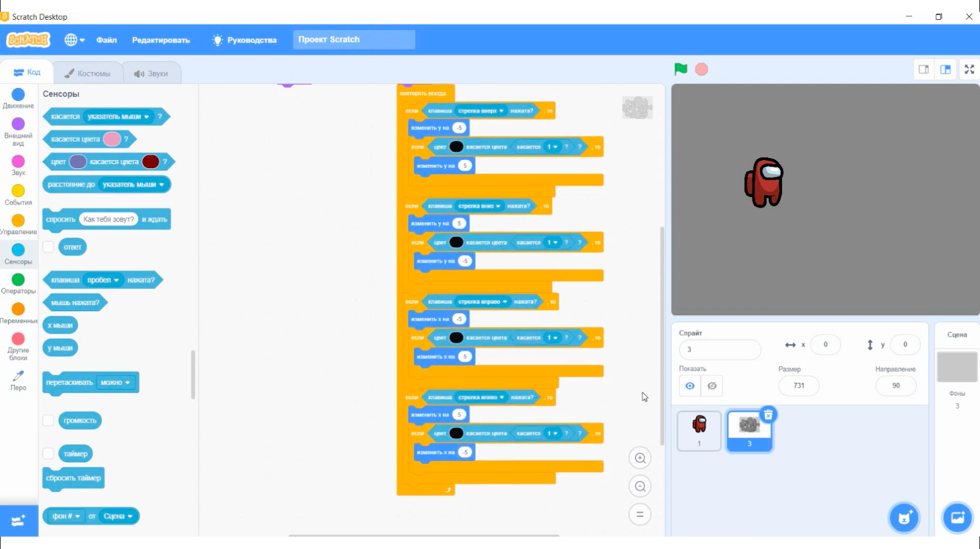Click the purple color swatch in palette

(78, 161)
